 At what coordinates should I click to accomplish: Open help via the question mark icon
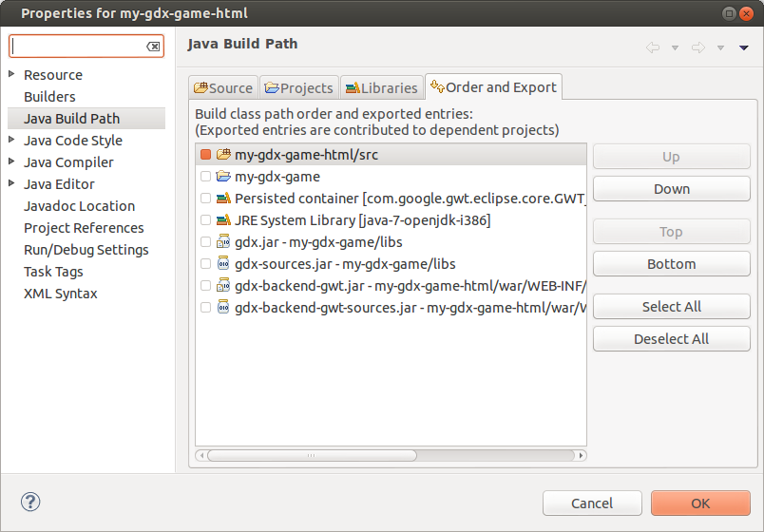(30, 502)
